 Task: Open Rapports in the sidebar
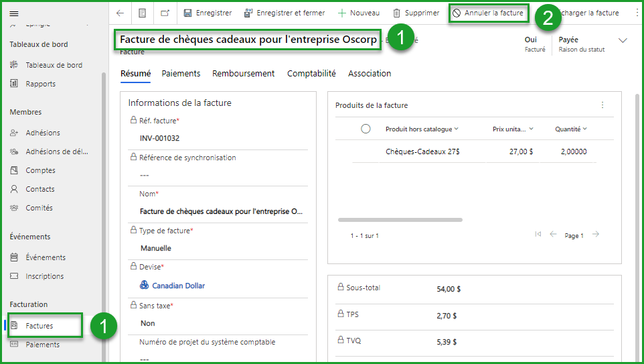point(40,84)
